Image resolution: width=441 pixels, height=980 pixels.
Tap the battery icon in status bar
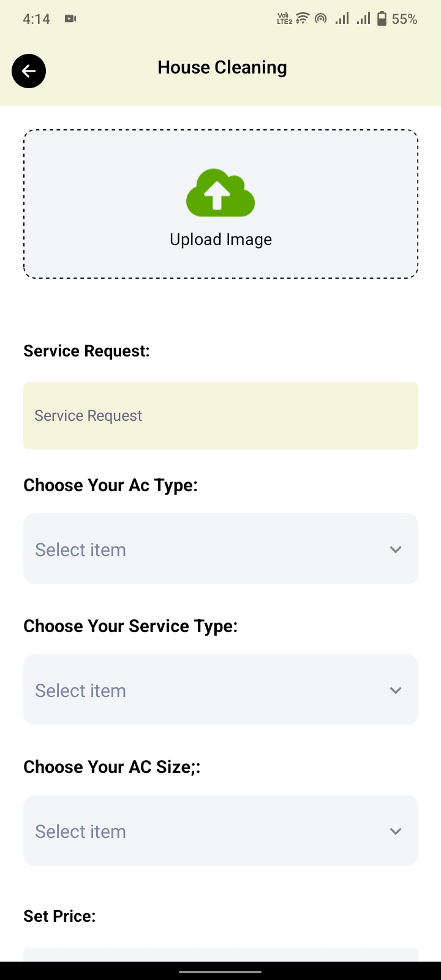pos(382,19)
